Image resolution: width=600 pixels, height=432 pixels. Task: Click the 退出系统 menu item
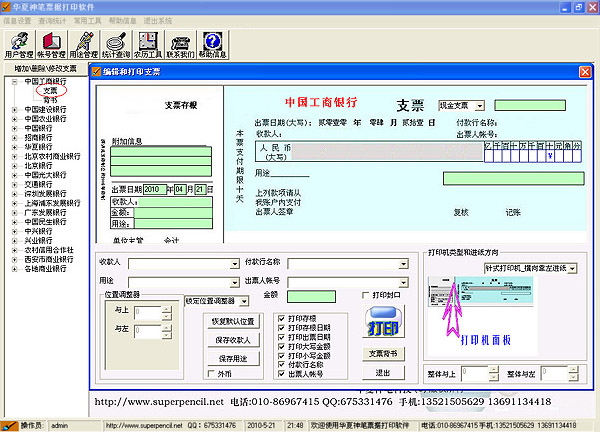[x=158, y=21]
